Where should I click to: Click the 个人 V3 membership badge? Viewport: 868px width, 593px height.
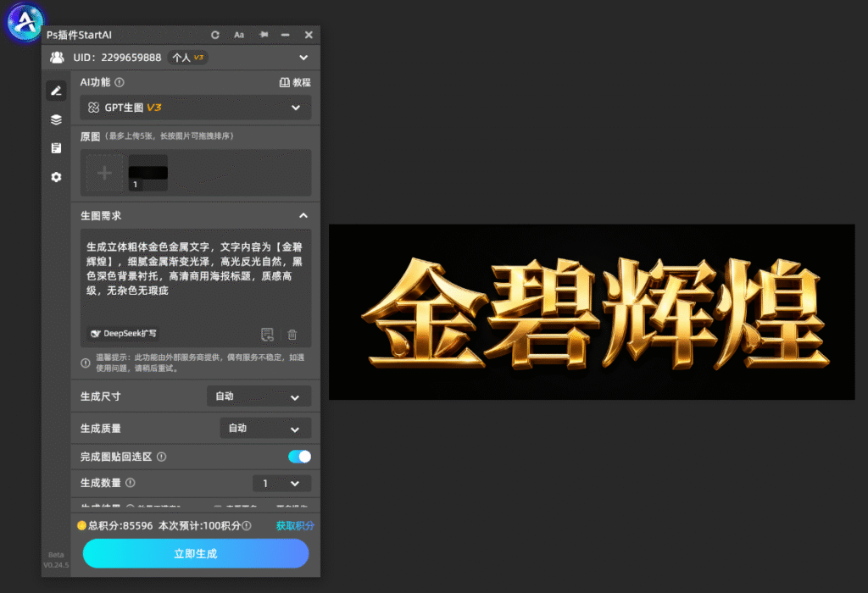click(187, 58)
